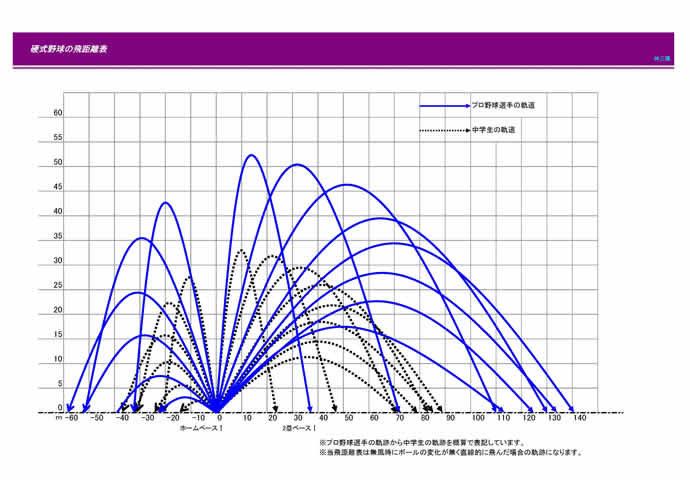Click the blue arrowhead landing at 140 m
The height and width of the screenshot is (480, 690).
tap(572, 410)
